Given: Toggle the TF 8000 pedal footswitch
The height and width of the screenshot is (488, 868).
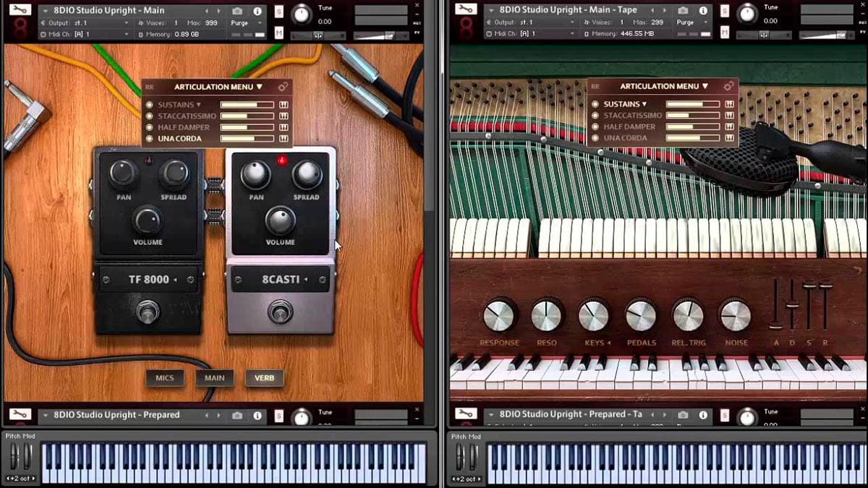Looking at the screenshot, I should (148, 313).
